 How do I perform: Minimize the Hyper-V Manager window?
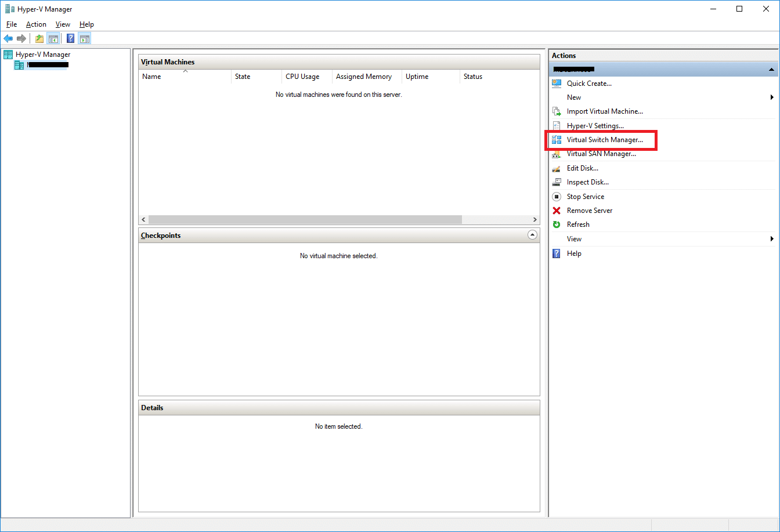click(x=713, y=9)
